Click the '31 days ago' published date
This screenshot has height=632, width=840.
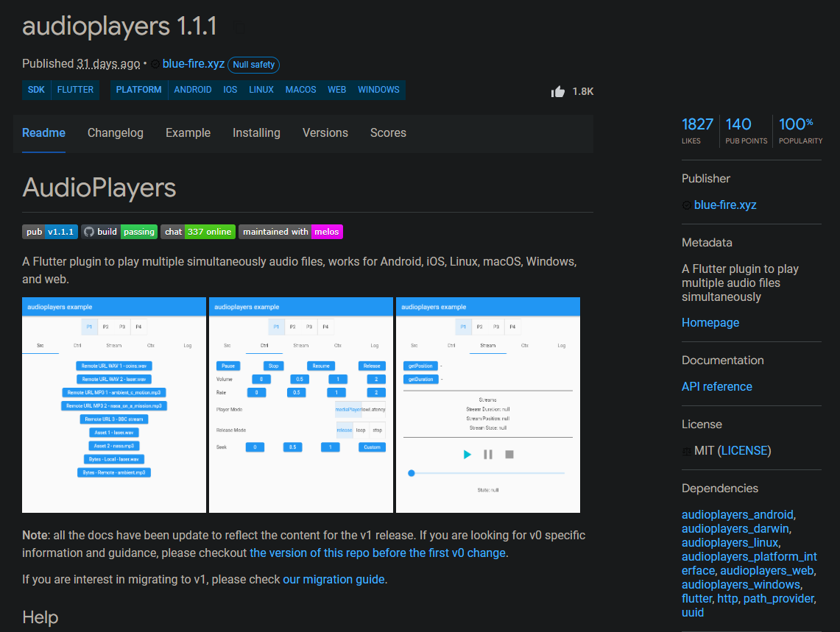tap(108, 64)
